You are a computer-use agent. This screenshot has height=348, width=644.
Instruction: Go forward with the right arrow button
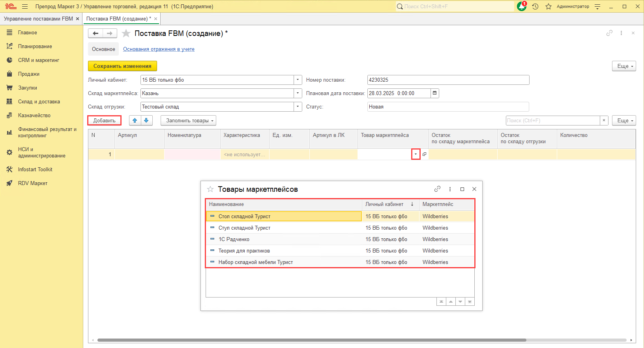[x=110, y=34]
